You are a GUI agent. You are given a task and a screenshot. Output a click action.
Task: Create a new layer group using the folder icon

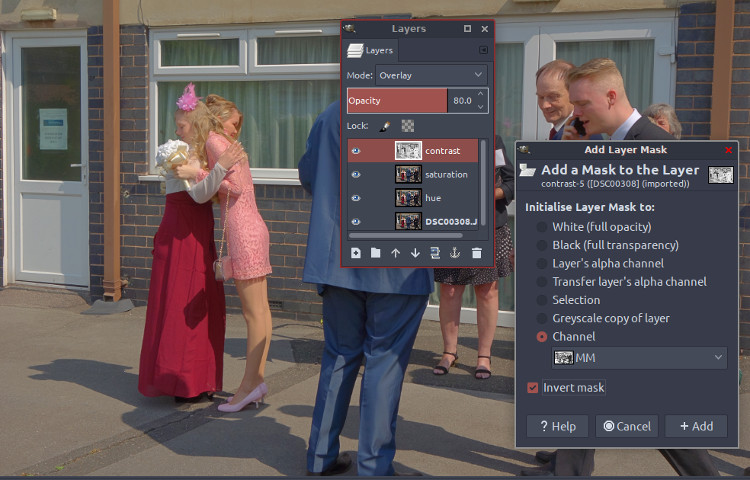[x=375, y=253]
